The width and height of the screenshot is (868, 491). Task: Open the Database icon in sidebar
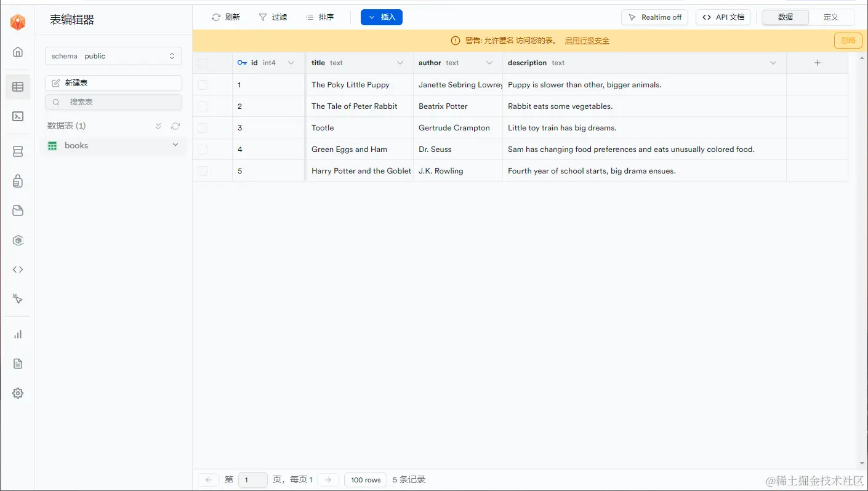[18, 151]
